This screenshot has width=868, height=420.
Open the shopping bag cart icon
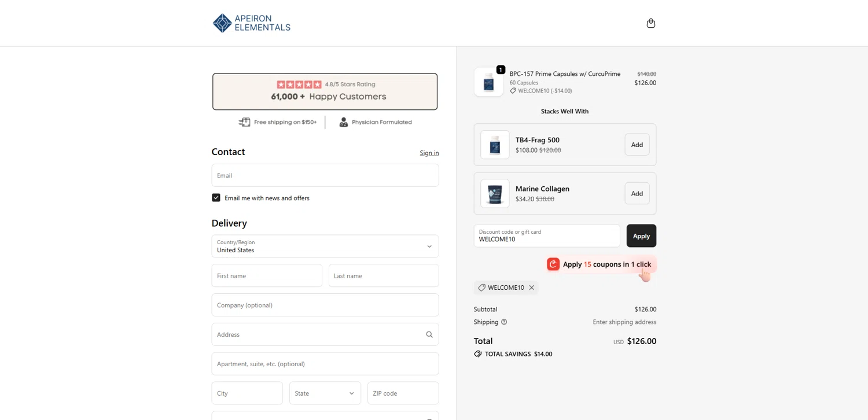tap(651, 23)
